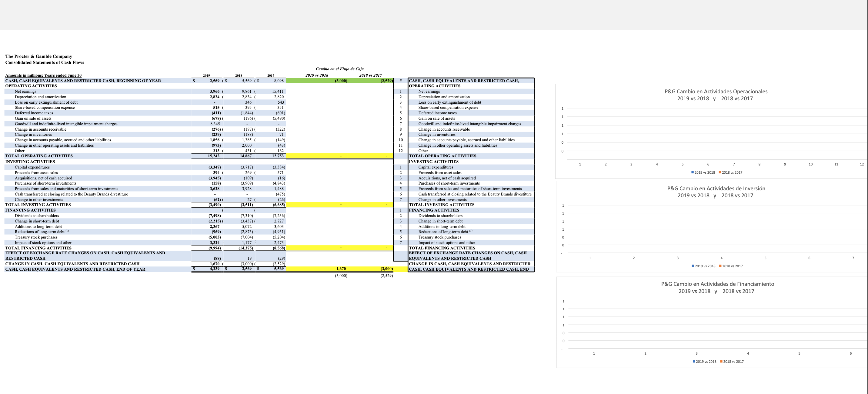Click 'Cambio en el Flujo de Caja' header
The height and width of the screenshot is (394, 868).
coord(339,69)
